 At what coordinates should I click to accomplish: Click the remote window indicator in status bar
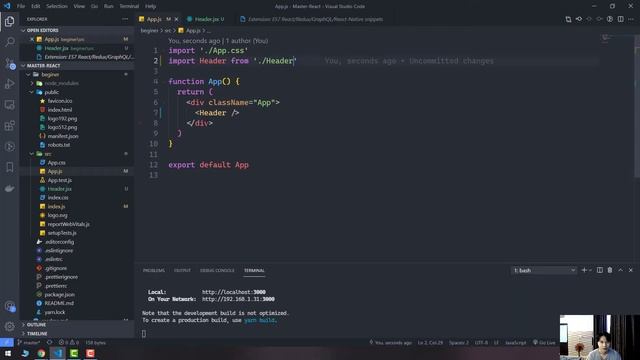pyautogui.click(x=7, y=342)
